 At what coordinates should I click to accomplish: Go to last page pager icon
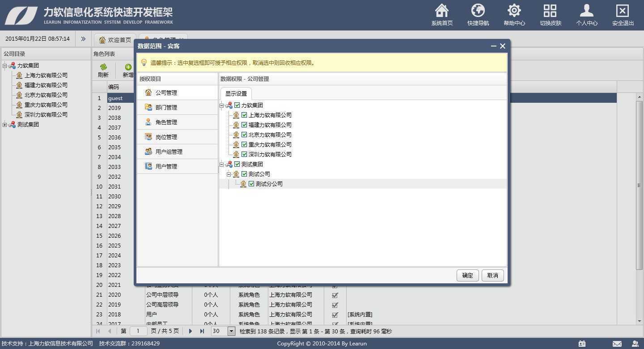202,331
